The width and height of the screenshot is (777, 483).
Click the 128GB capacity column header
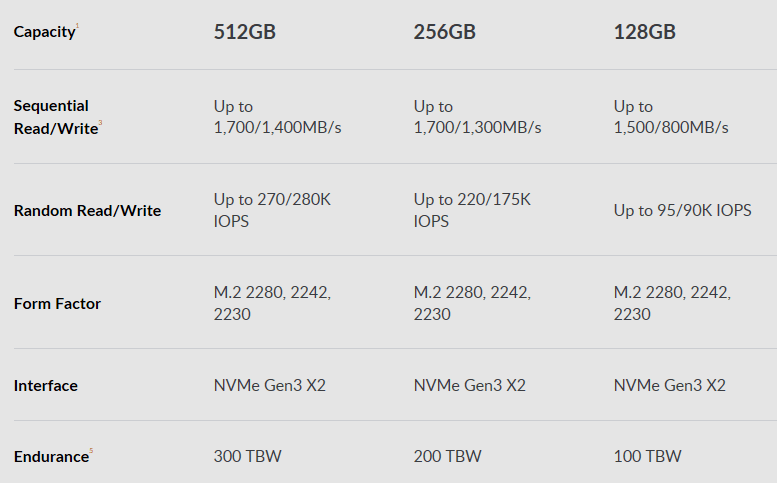pos(644,32)
